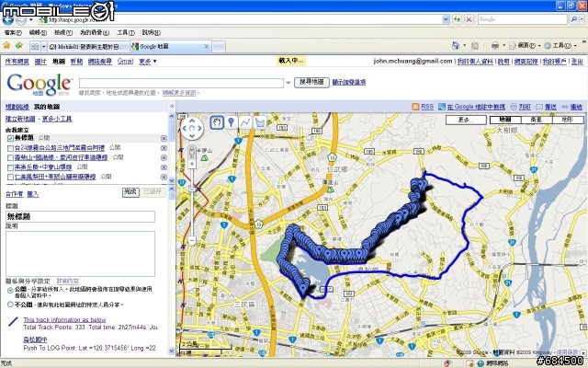Open the Gmail link
The image size is (588, 368).
(x=125, y=62)
